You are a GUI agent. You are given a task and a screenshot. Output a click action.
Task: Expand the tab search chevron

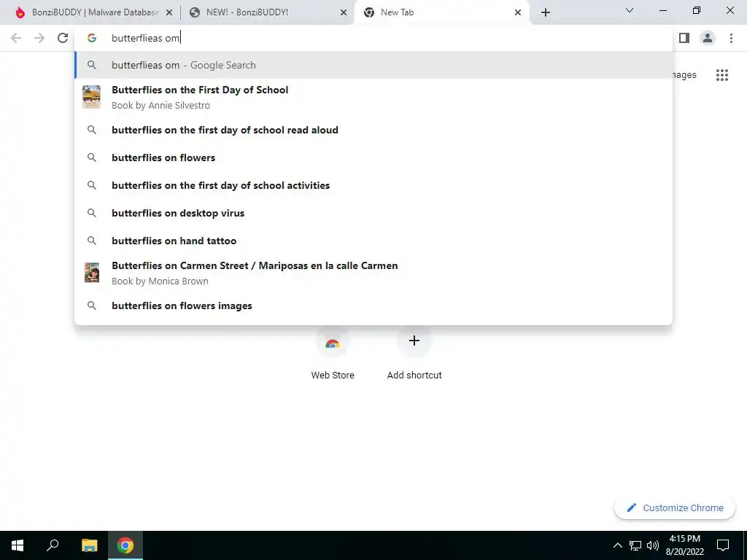tap(630, 10)
